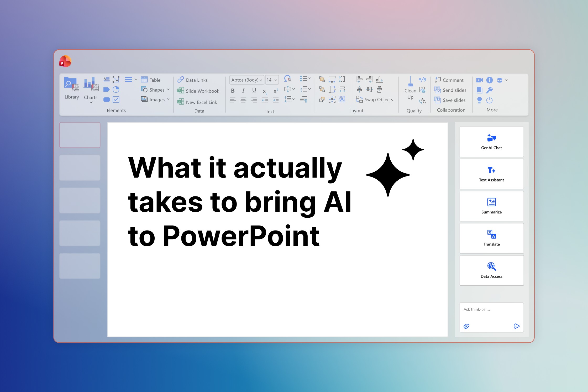Image resolution: width=588 pixels, height=392 pixels.
Task: Open the video tutorials camera icon
Action: pos(480,80)
